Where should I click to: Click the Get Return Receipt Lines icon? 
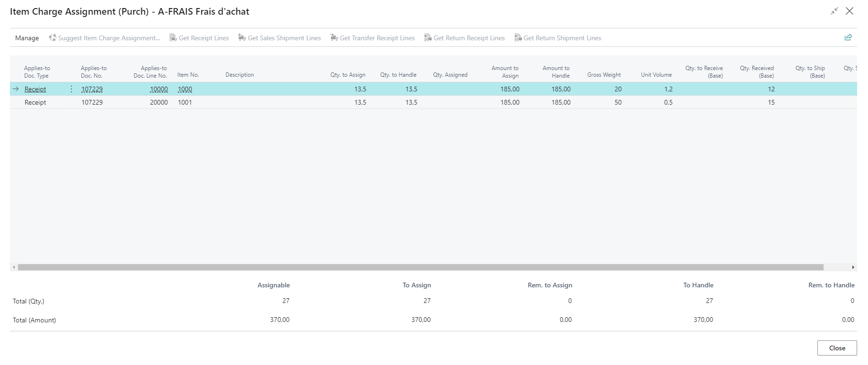point(427,38)
